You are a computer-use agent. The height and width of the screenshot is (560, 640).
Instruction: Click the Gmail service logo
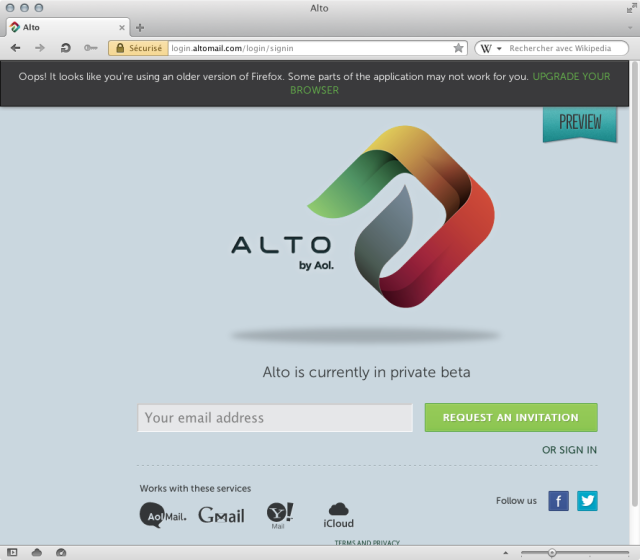[x=221, y=515]
